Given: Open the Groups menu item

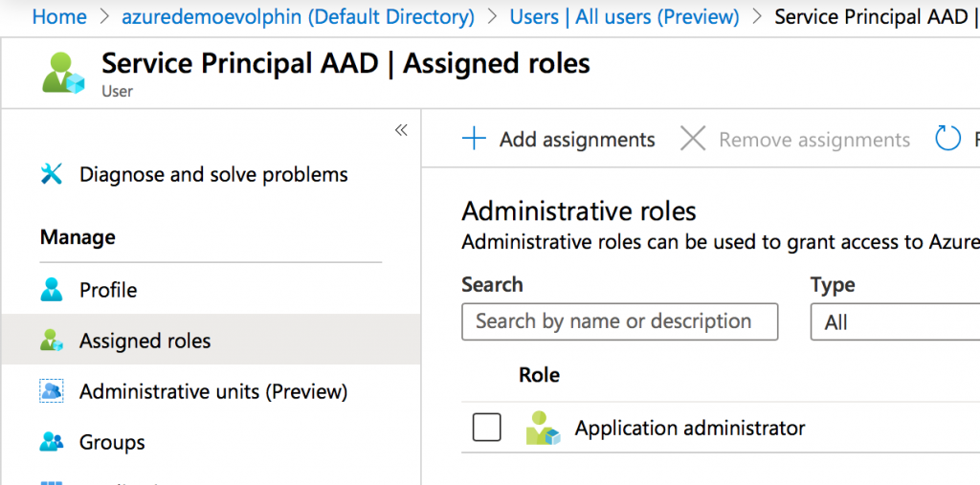Looking at the screenshot, I should 112,443.
